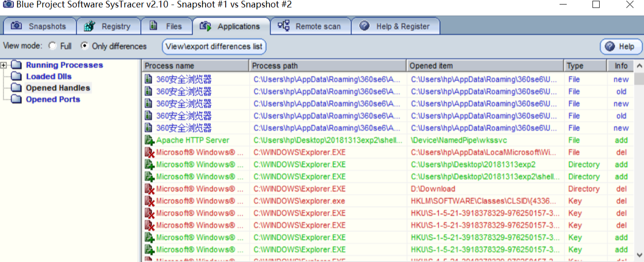Sort by Process name column
Viewport: 644px width, 262px height.
[196, 66]
